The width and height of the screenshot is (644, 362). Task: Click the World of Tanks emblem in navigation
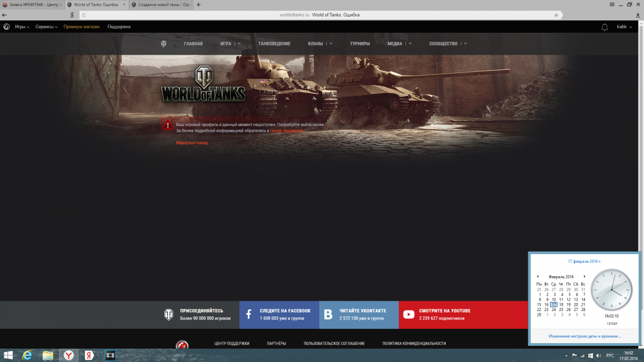(x=164, y=43)
